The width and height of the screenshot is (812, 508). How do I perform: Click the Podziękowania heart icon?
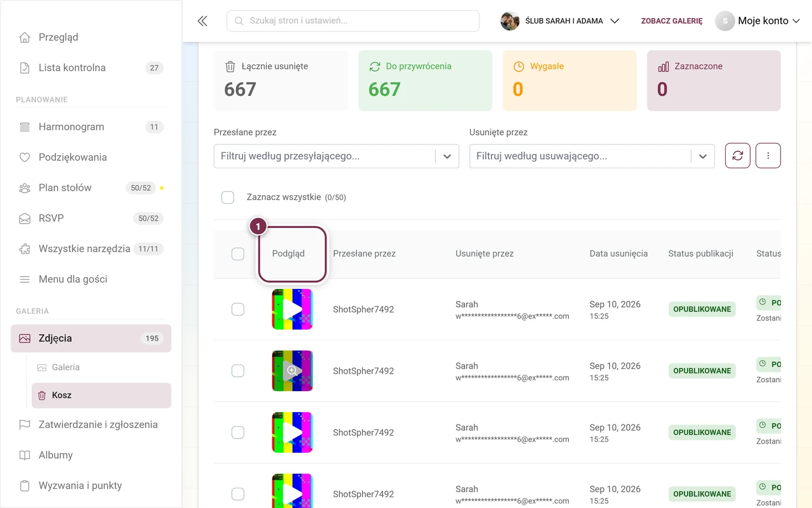pyautogui.click(x=25, y=157)
